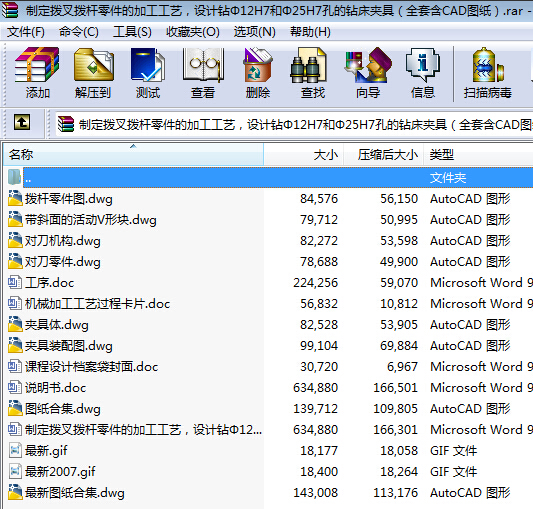Click the packed size value 109,805
The width and height of the screenshot is (533, 509).
point(396,409)
